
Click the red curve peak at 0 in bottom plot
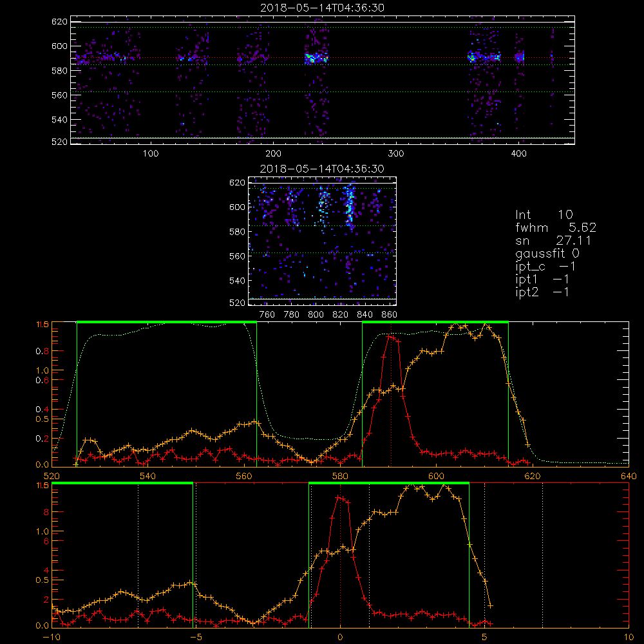[339, 497]
